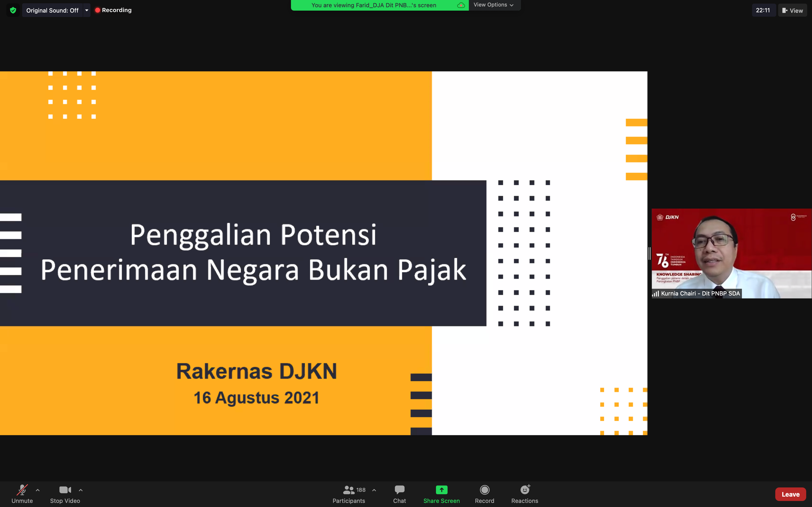Screen dimensions: 812x507
Task: Open the Participants panel
Action: pyautogui.click(x=349, y=493)
